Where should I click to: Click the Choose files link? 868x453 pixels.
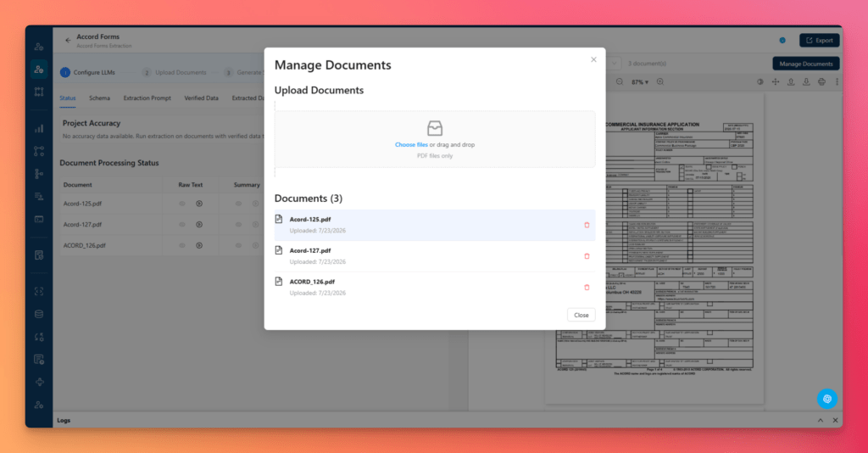click(411, 144)
